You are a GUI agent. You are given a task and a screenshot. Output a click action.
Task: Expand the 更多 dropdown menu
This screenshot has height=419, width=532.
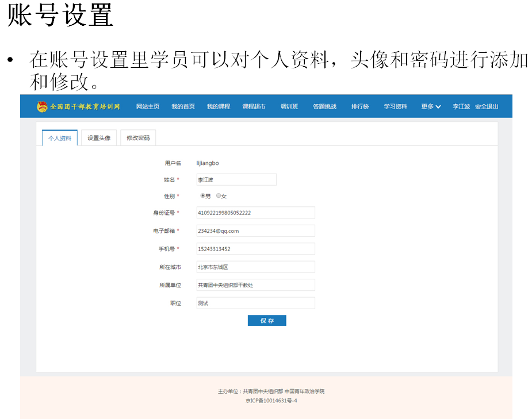pyautogui.click(x=431, y=106)
